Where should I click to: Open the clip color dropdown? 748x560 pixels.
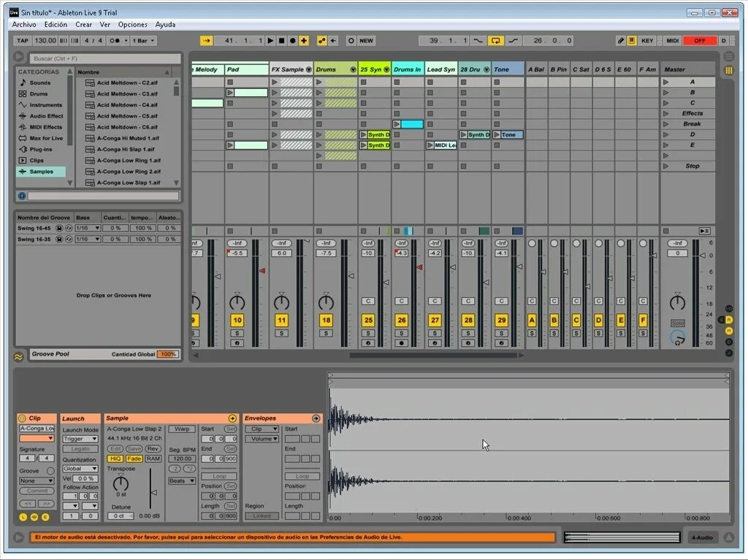(37, 438)
